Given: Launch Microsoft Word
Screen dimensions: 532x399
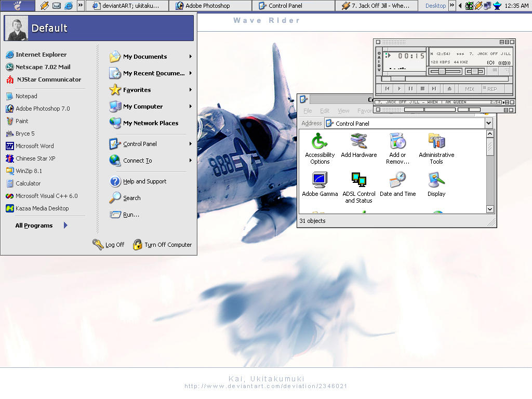Looking at the screenshot, I should (x=30, y=146).
